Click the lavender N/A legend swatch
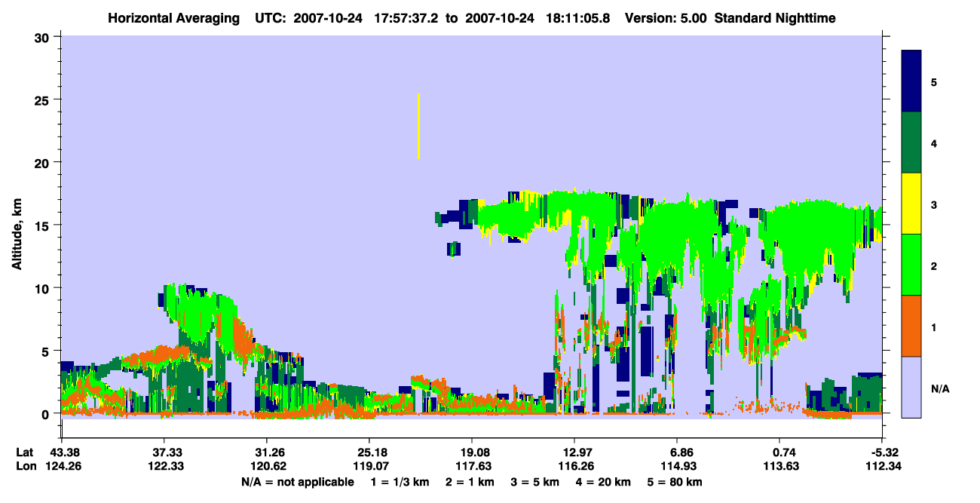This screenshot has width=980, height=503. [911, 387]
